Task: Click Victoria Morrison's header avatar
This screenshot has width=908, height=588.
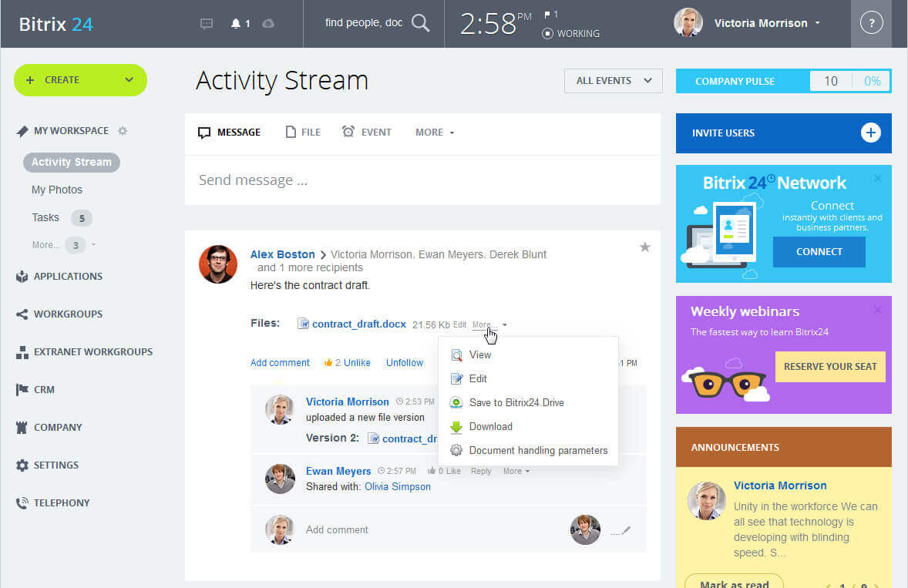Action: pos(688,22)
